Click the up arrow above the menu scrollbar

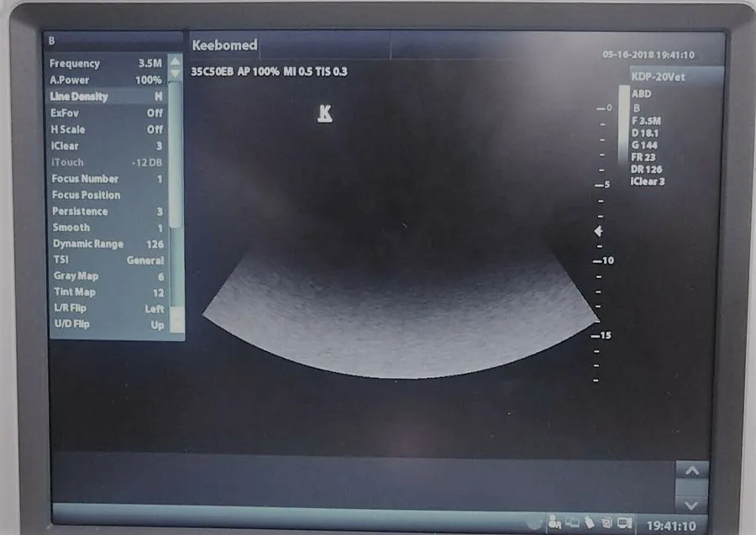175,61
